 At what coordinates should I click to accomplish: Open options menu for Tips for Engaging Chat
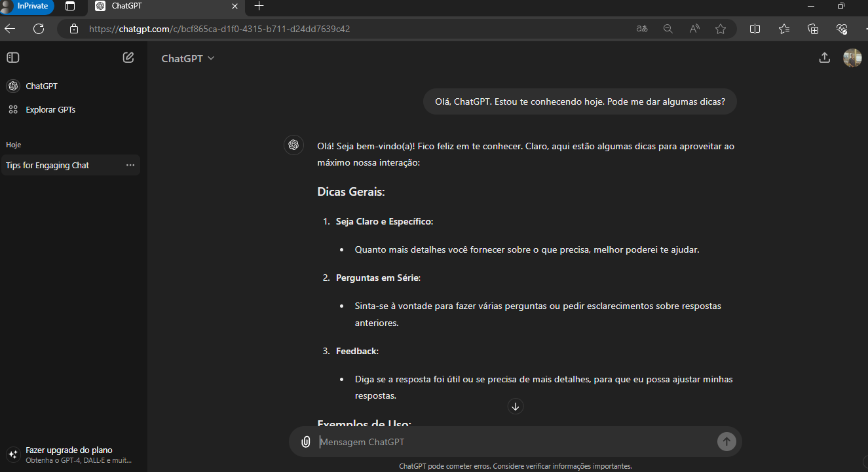130,165
